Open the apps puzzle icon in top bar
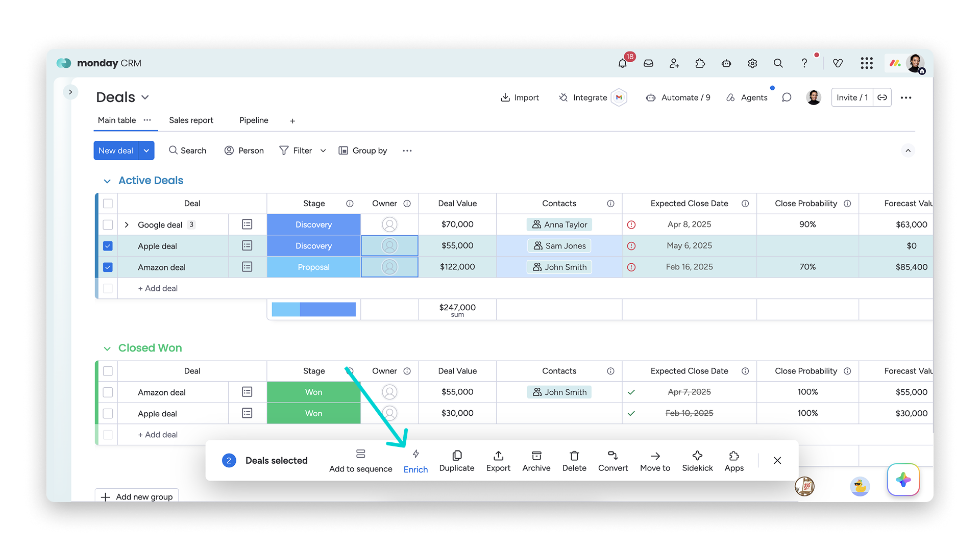980x551 pixels. [x=700, y=63]
